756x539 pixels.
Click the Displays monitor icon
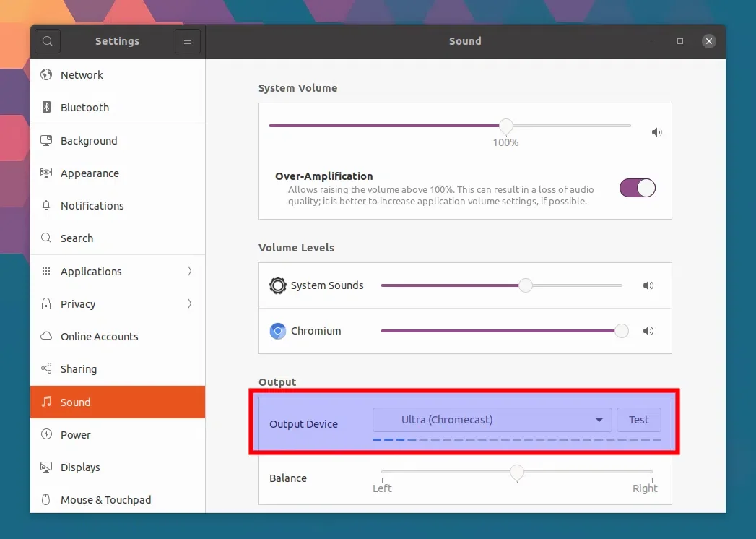(46, 467)
